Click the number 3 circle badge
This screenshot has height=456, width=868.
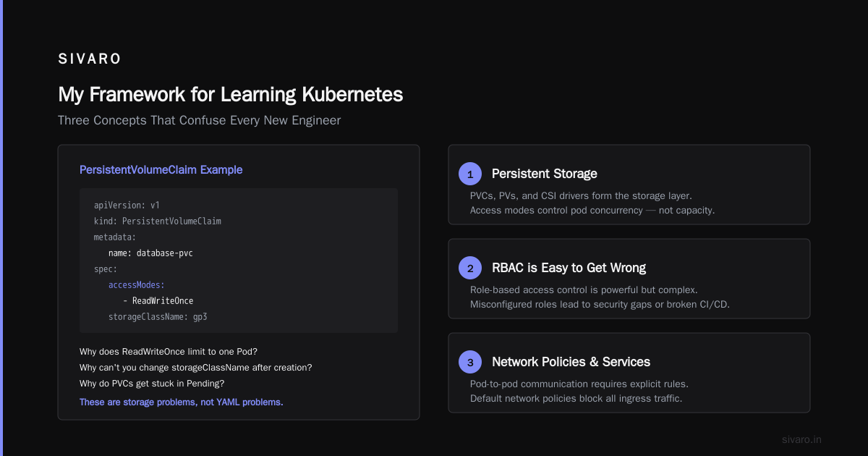[470, 362]
